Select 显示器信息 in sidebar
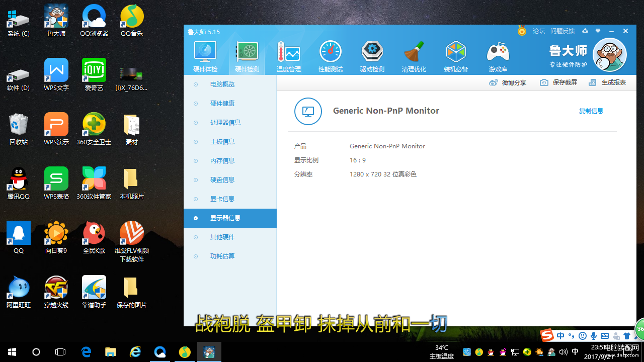This screenshot has height=362, width=644. (x=230, y=218)
